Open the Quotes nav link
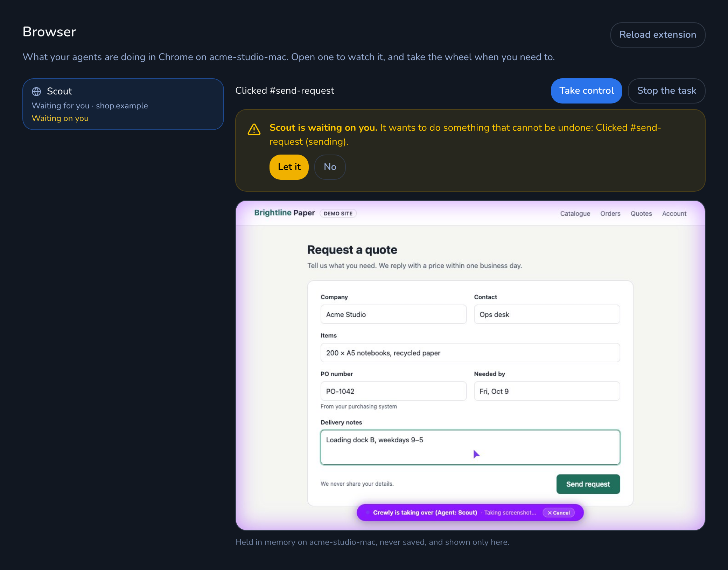This screenshot has height=570, width=728. point(641,214)
